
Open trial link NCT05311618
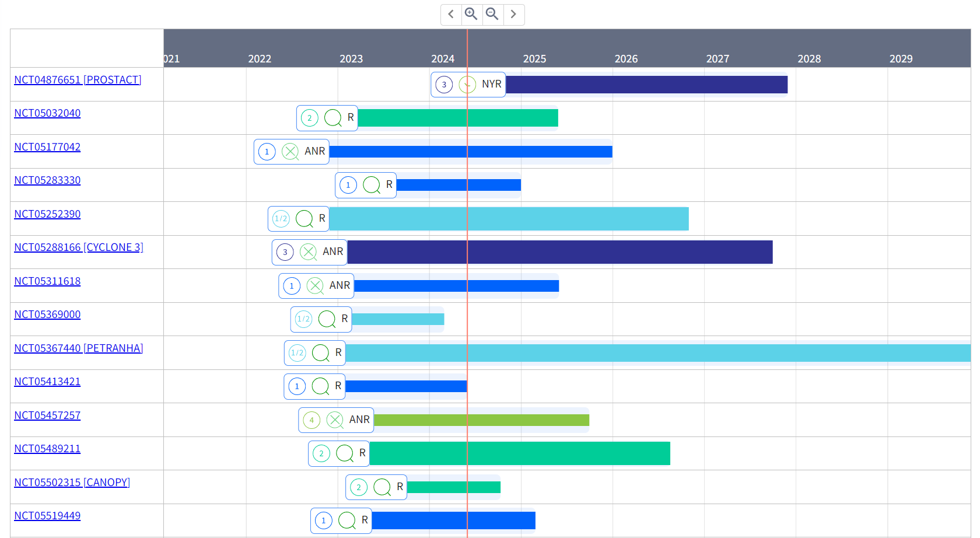coord(47,281)
